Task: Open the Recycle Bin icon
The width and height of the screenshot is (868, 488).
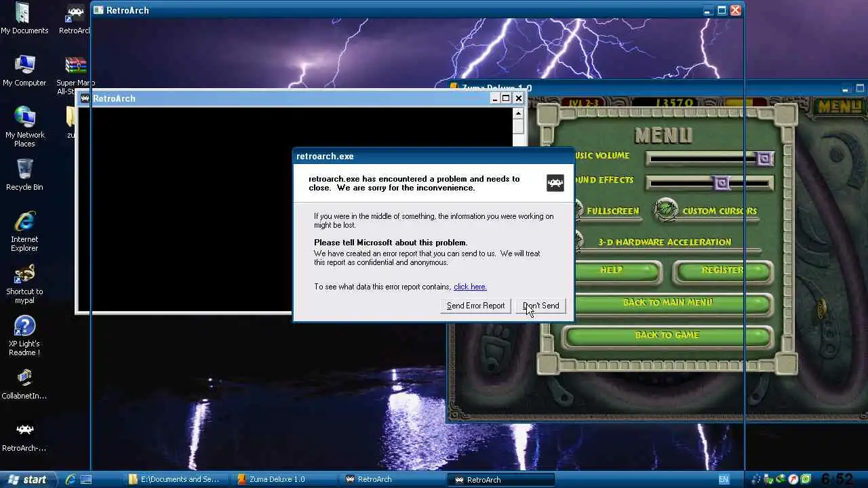Action: click(x=24, y=174)
